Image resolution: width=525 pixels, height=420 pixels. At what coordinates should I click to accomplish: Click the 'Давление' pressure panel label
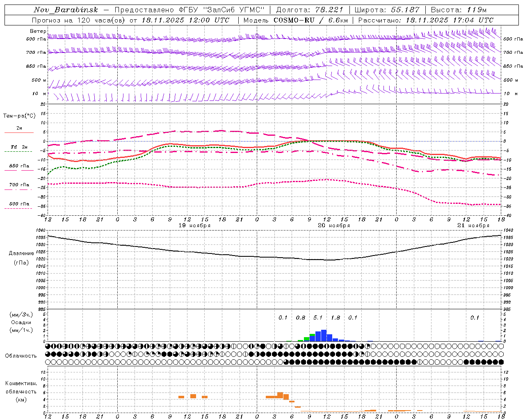click(x=21, y=253)
